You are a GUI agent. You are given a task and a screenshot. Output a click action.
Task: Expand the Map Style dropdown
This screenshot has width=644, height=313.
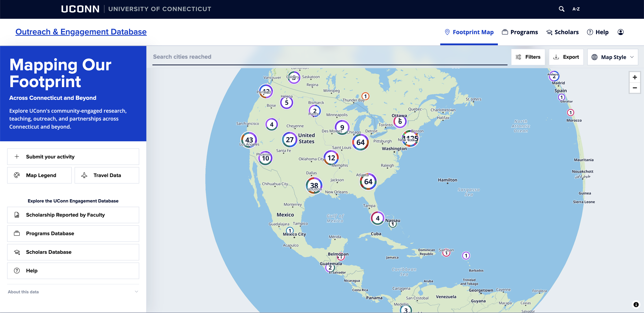tap(613, 57)
